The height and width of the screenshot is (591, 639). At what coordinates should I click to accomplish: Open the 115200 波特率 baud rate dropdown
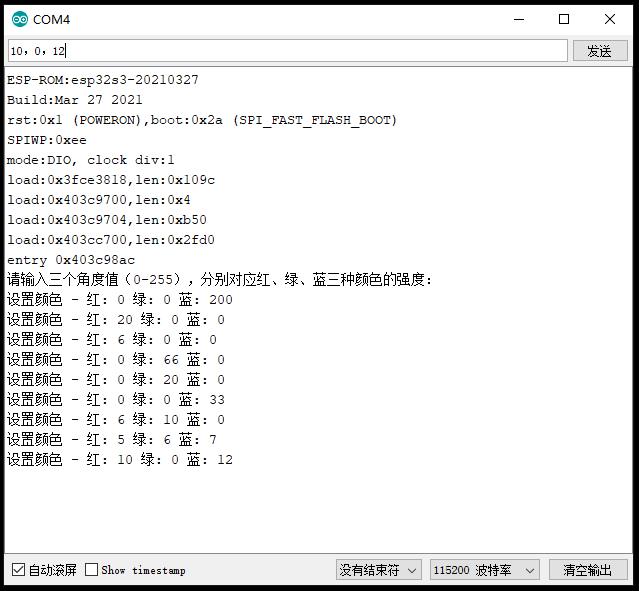[485, 570]
